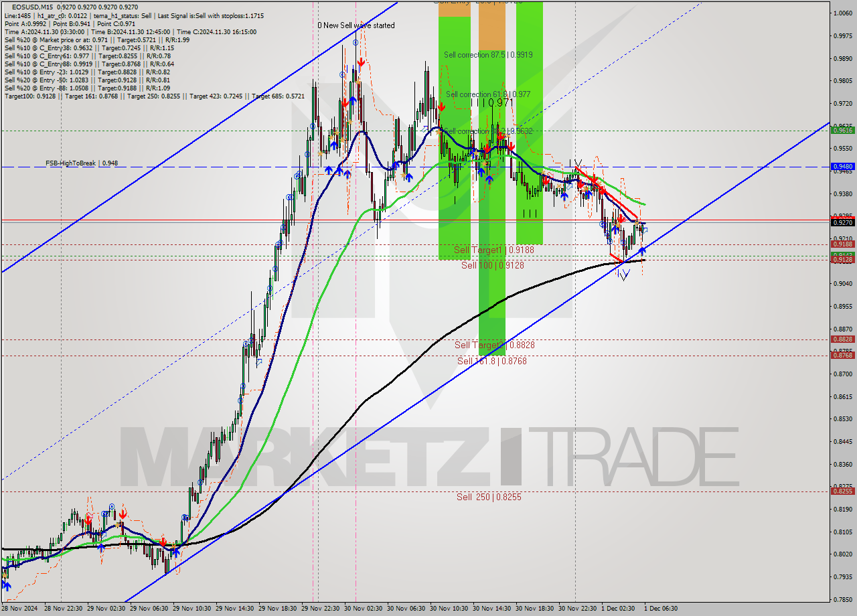Image resolution: width=857 pixels, height=616 pixels.
Task: Click the red 0.8828 price tag on axis
Action: click(842, 339)
